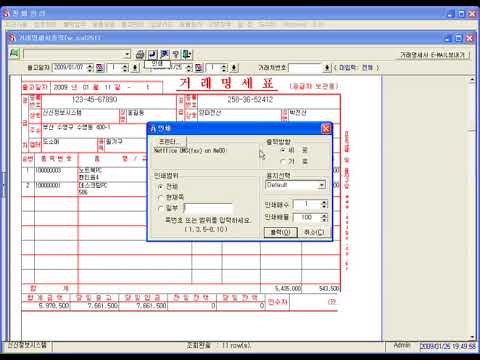Increase 인쇄매수 copies with up arrow
Viewport: 480px width, 360px height.
pos(324,202)
